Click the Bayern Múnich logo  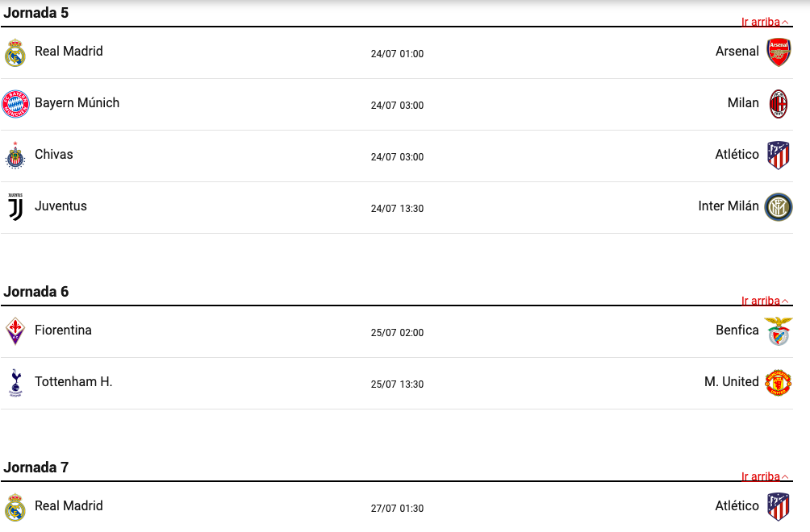(x=15, y=104)
